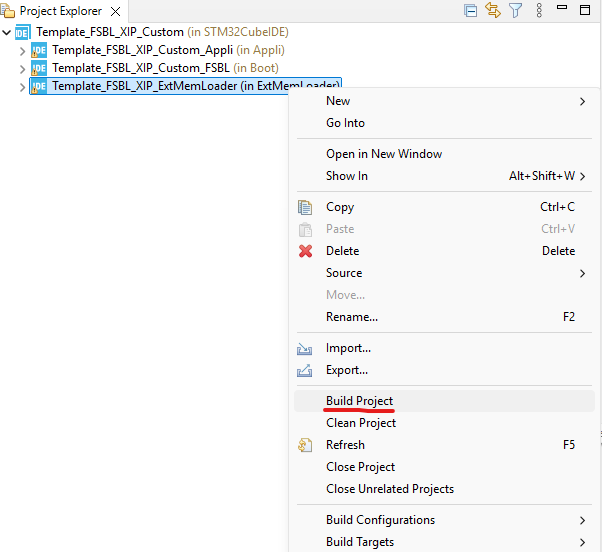The height and width of the screenshot is (552, 602).
Task: Collapse the Template_FSBL_XIP_Custom tree node
Action: [x=7, y=32]
